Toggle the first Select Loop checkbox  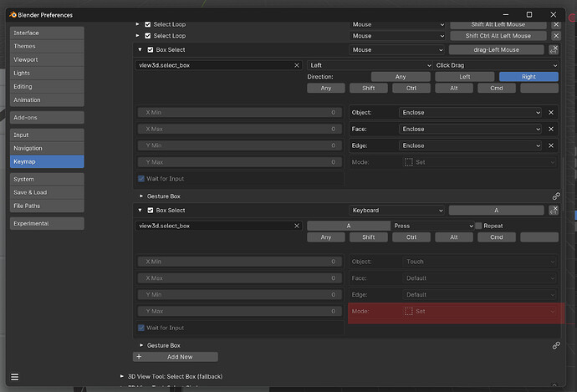click(x=147, y=24)
